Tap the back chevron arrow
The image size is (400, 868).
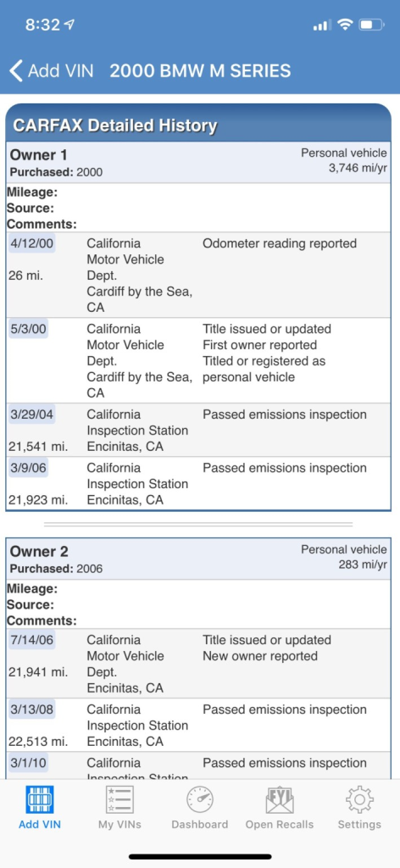(16, 71)
